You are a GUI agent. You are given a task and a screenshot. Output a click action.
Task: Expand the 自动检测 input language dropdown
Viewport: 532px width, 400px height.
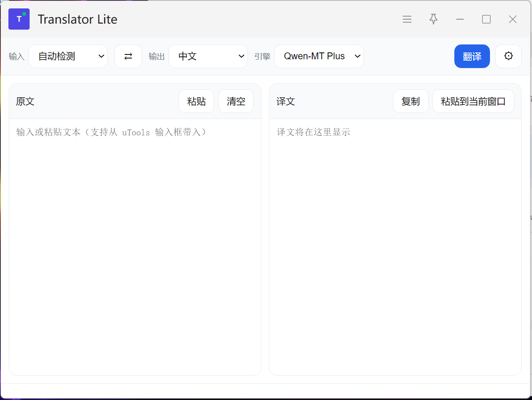(x=68, y=56)
